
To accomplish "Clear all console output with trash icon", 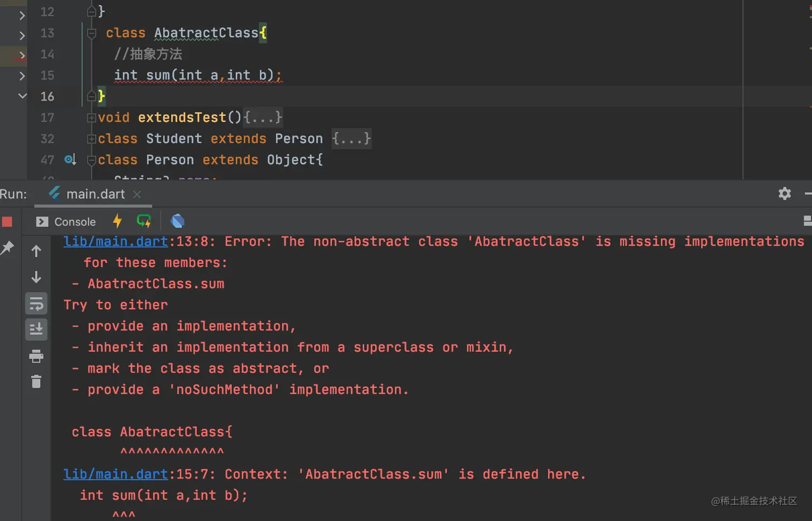I will tap(36, 381).
